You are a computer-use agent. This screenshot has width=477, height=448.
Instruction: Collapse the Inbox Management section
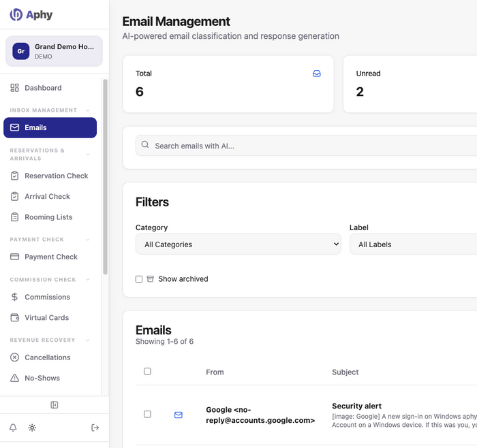tap(88, 110)
